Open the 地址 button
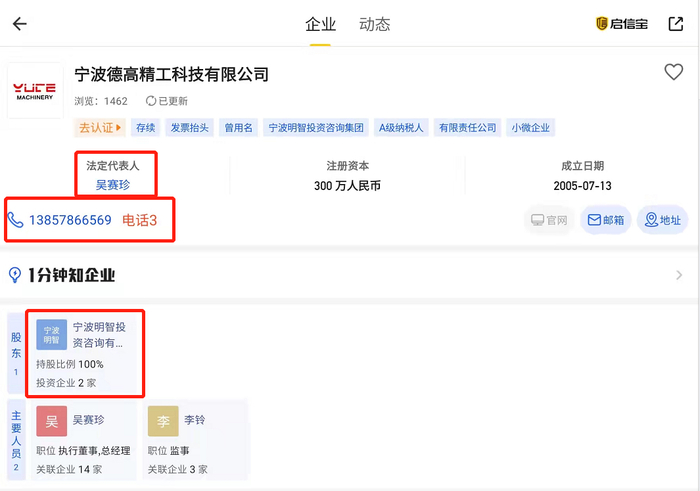This screenshot has width=700, height=491. click(x=662, y=220)
